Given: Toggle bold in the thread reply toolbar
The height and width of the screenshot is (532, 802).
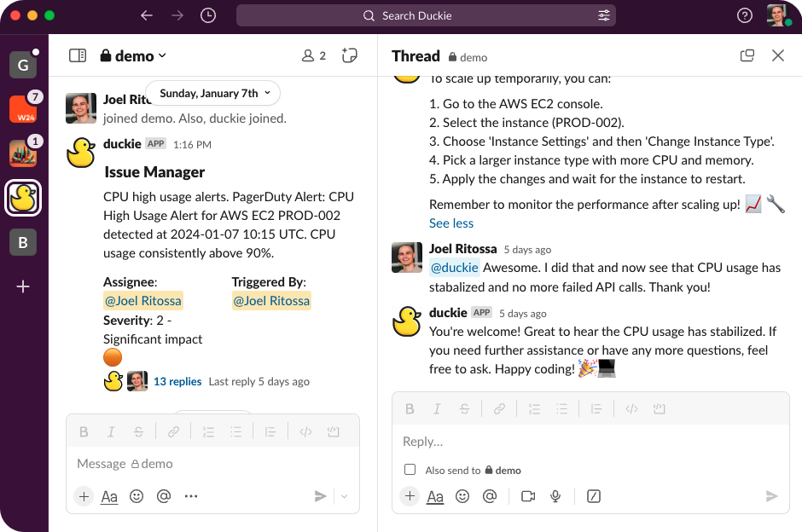Looking at the screenshot, I should point(410,409).
